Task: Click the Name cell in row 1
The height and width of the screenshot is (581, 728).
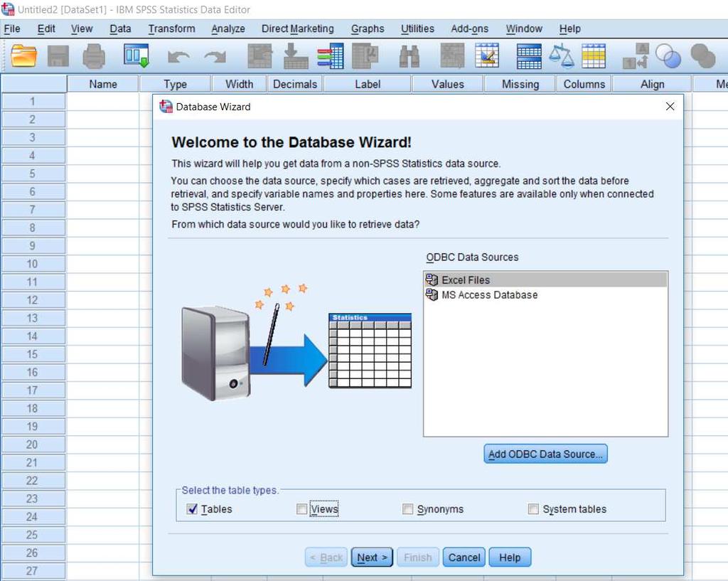Action: tap(103, 101)
